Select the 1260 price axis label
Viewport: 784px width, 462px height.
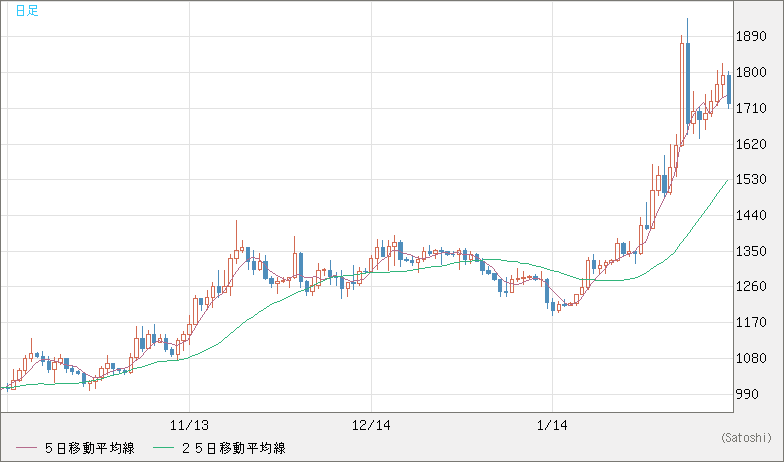[751, 286]
